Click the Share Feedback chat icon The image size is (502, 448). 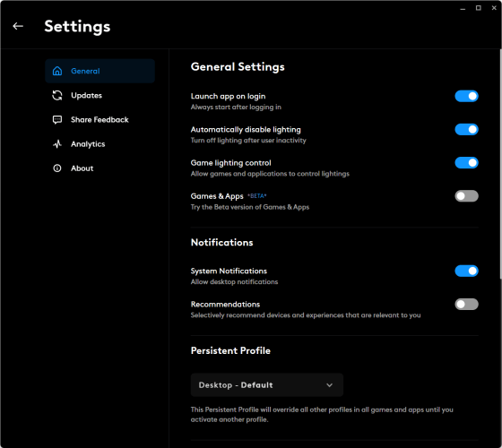click(57, 120)
